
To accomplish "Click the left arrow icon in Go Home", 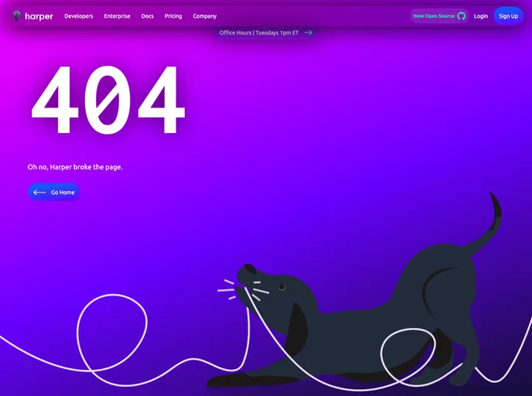I will [x=39, y=192].
